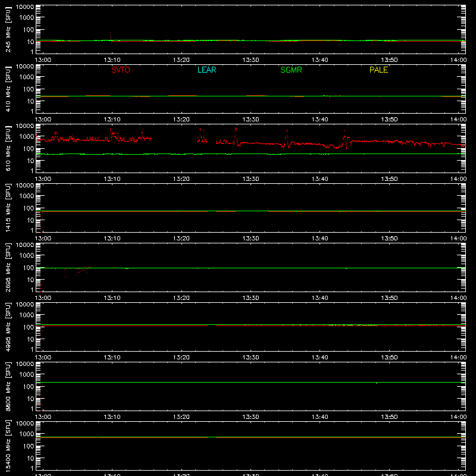Click the 15400 MHz [SFU] axis title

pos(8,446)
